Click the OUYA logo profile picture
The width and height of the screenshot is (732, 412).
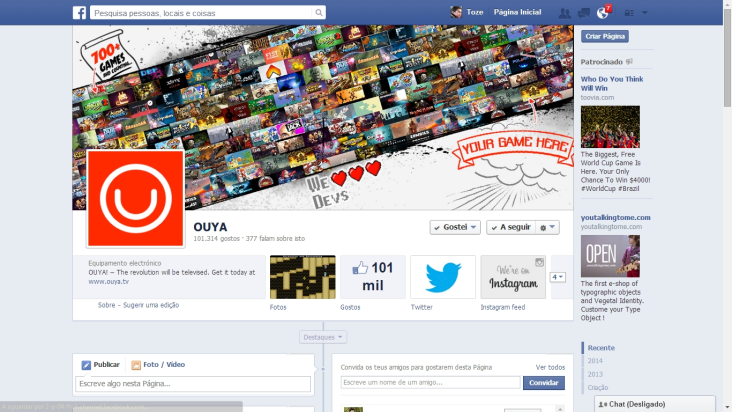click(x=135, y=198)
